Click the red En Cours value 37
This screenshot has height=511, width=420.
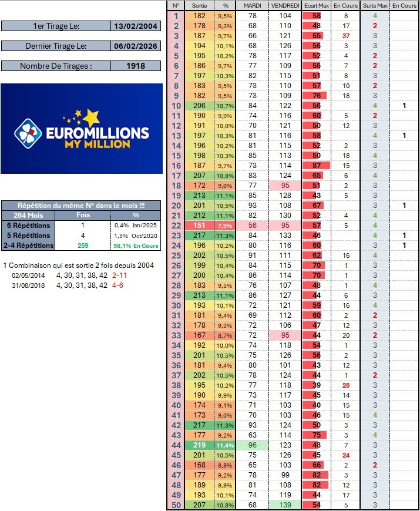346,36
